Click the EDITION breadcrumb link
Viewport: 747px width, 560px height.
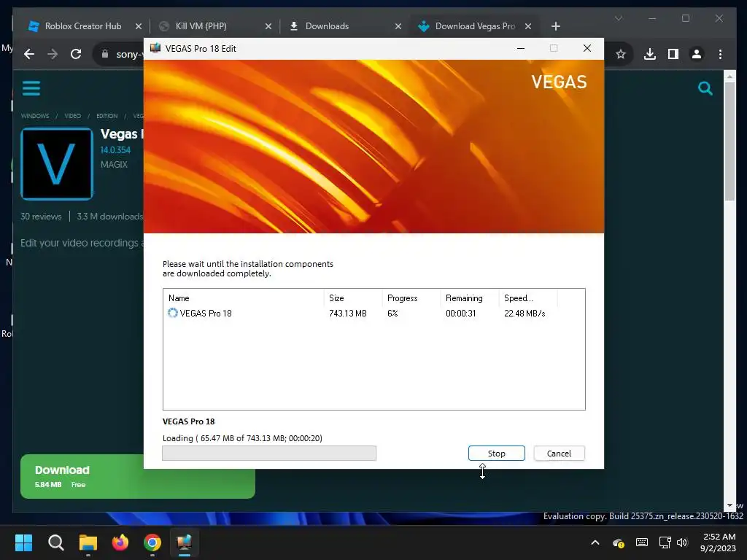[x=107, y=116]
